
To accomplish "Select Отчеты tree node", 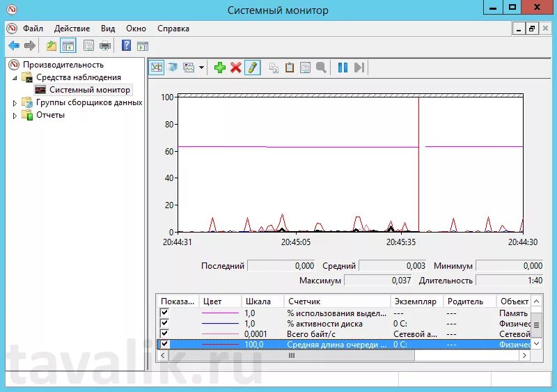I will coord(50,115).
